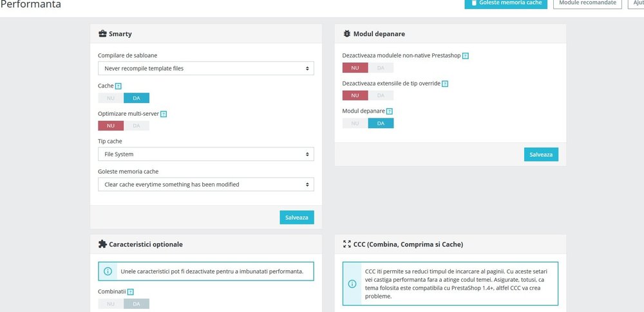Enable Dezactiveaza modulele non-native with DA
The height and width of the screenshot is (312, 644).
(381, 68)
